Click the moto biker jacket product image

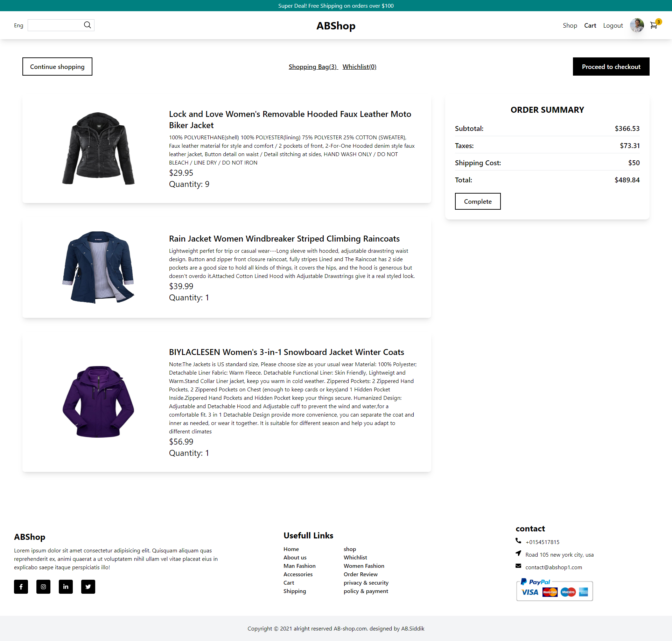(x=98, y=148)
